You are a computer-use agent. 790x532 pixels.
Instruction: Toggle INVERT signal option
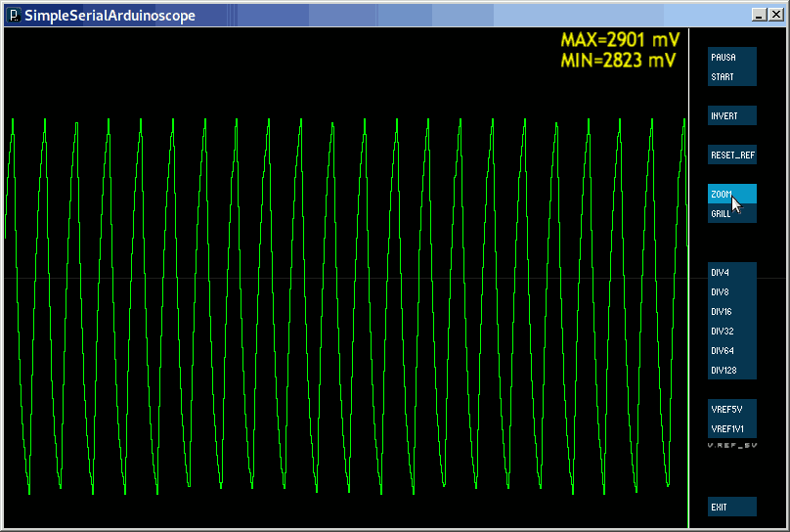click(x=731, y=115)
